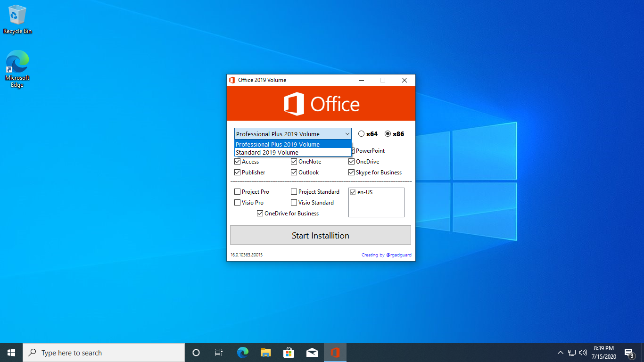The width and height of the screenshot is (644, 362).
Task: Click the Type here to search box
Action: tap(104, 353)
